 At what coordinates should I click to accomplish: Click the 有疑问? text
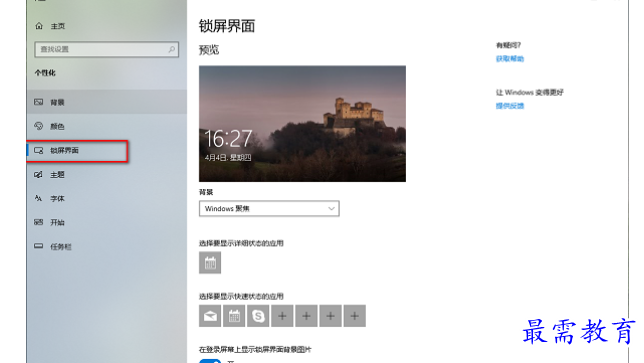[508, 45]
